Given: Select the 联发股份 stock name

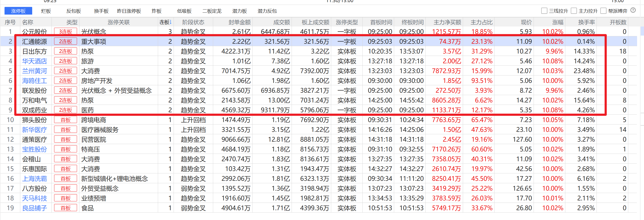Looking at the screenshot, I should (35, 91).
